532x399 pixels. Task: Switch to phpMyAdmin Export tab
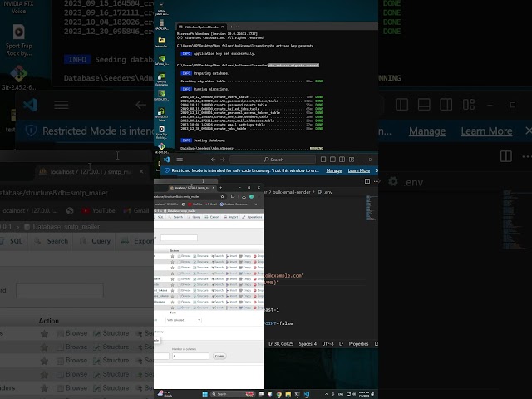tap(212, 217)
